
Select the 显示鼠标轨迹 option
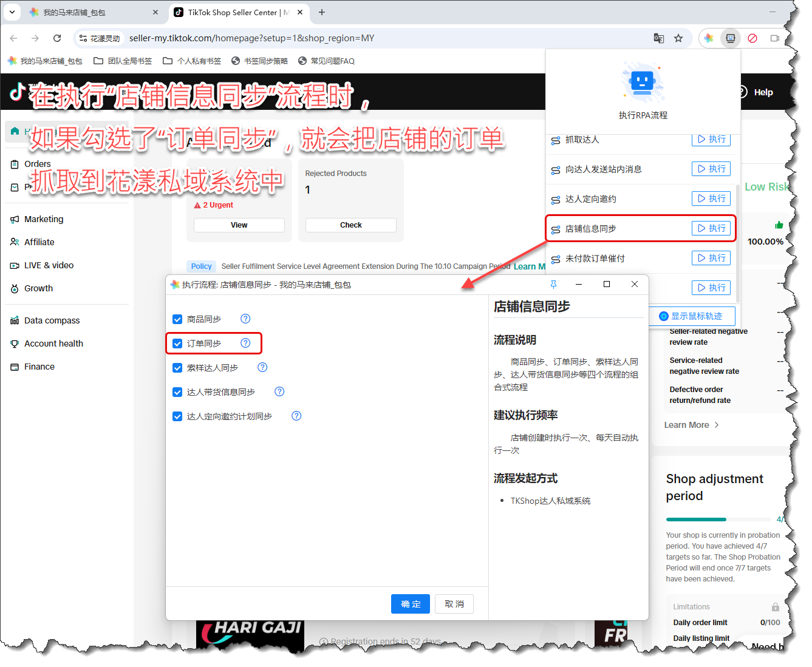[x=691, y=316]
